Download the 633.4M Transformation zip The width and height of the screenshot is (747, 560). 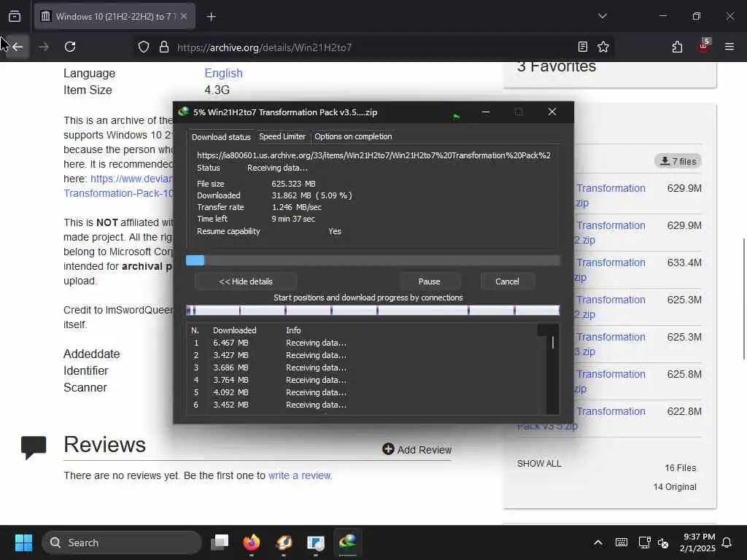[x=611, y=270]
